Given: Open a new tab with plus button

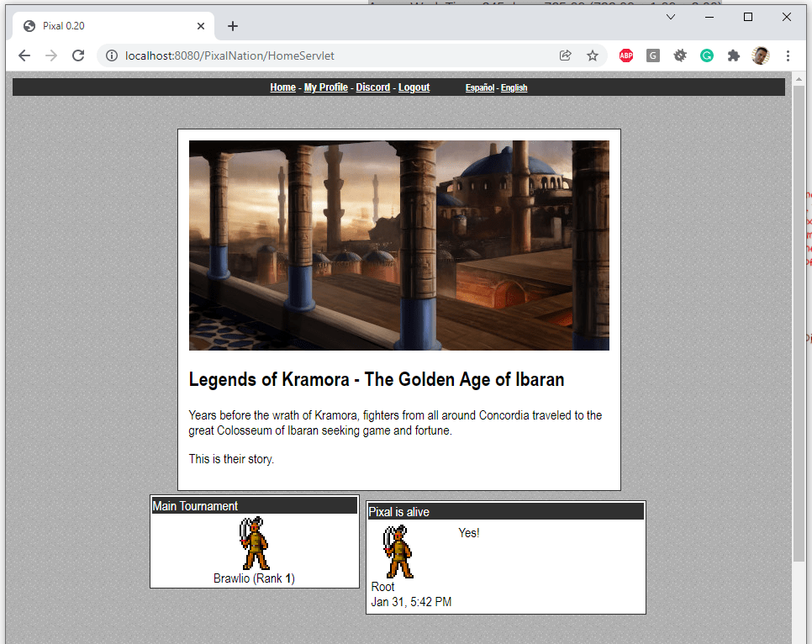Looking at the screenshot, I should pos(233,26).
